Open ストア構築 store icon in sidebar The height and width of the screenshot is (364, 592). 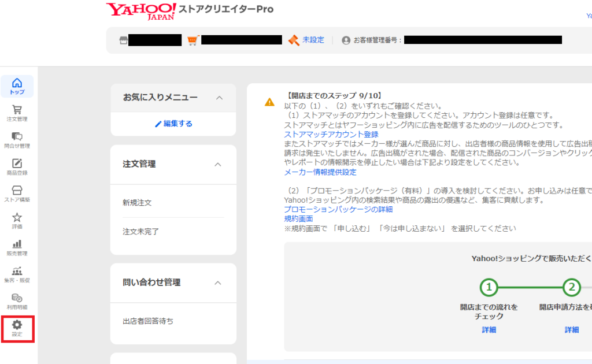pyautogui.click(x=17, y=194)
